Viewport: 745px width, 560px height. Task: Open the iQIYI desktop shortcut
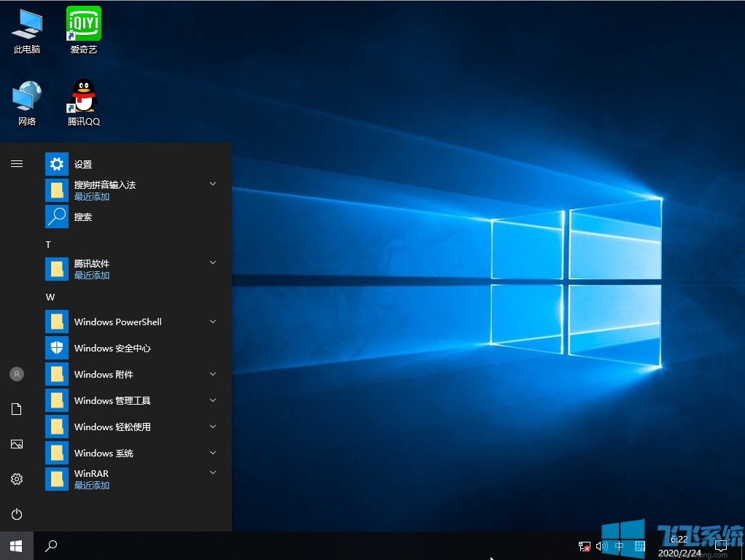(x=84, y=24)
